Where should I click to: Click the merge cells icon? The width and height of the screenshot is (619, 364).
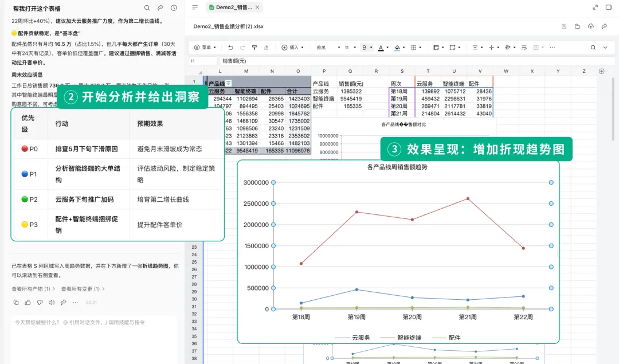[x=536, y=48]
